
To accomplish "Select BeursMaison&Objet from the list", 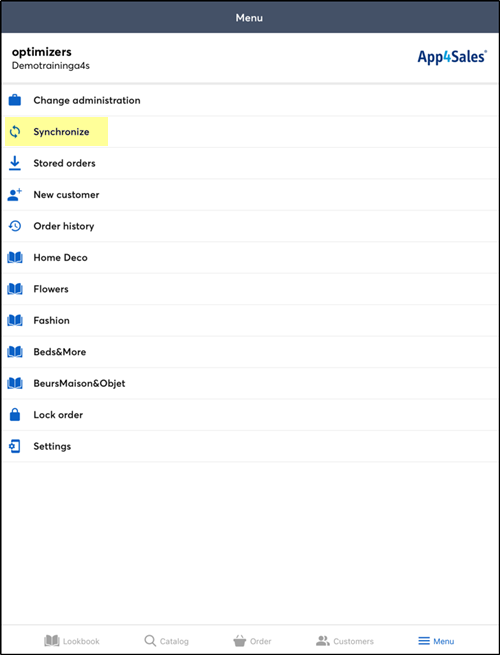I will [x=250, y=383].
